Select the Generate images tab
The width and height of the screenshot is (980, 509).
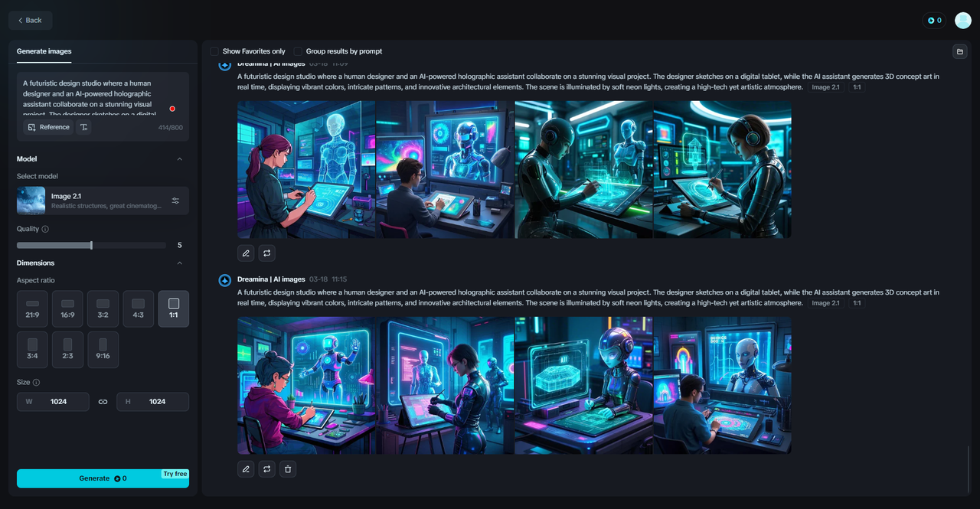[44, 51]
